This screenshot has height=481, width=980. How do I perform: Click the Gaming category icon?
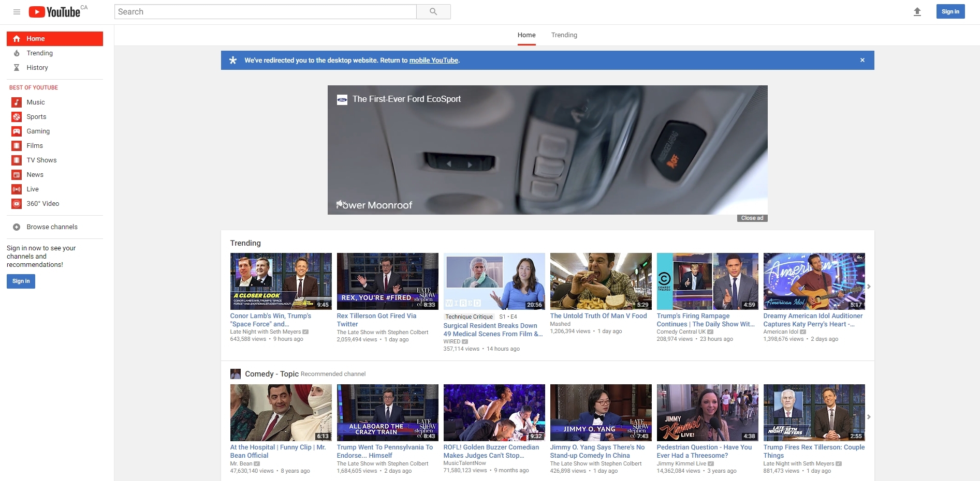(x=17, y=131)
